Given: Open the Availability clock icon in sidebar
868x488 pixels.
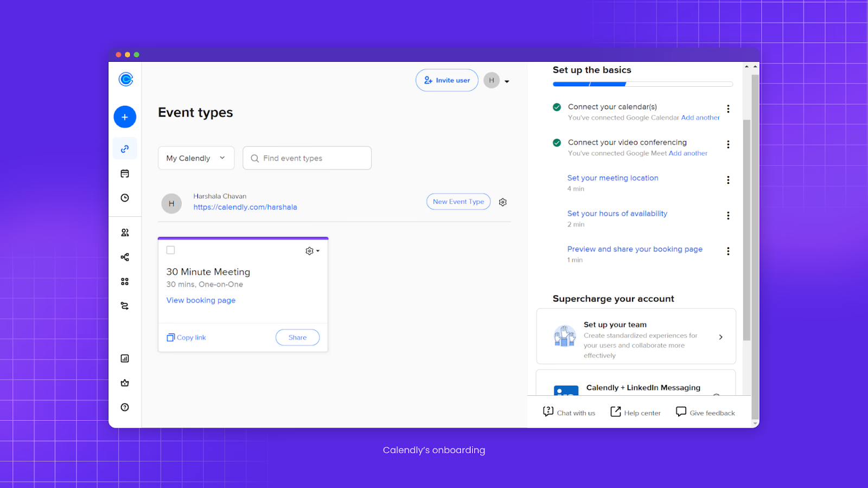Looking at the screenshot, I should pos(125,197).
